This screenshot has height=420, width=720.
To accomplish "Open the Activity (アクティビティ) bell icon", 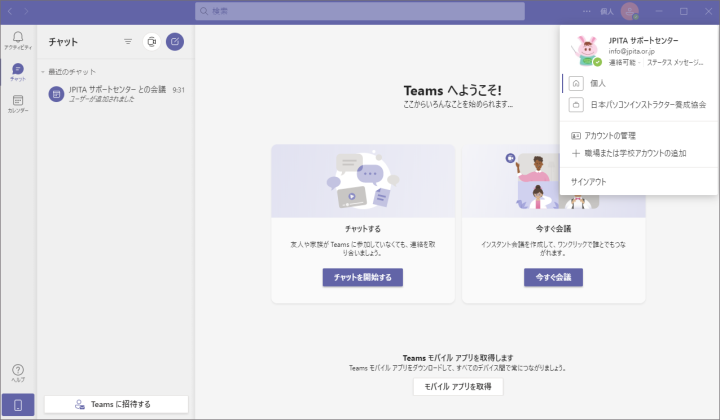I will click(x=17, y=39).
